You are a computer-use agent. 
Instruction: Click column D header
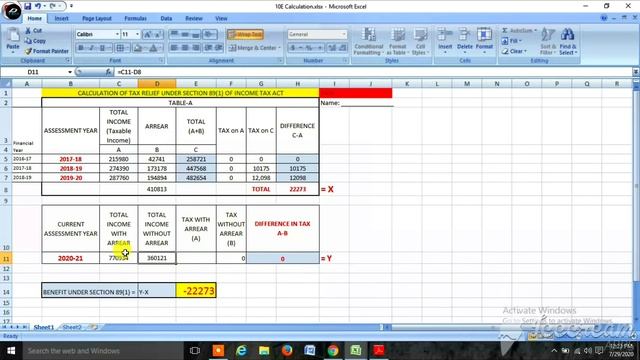point(157,84)
